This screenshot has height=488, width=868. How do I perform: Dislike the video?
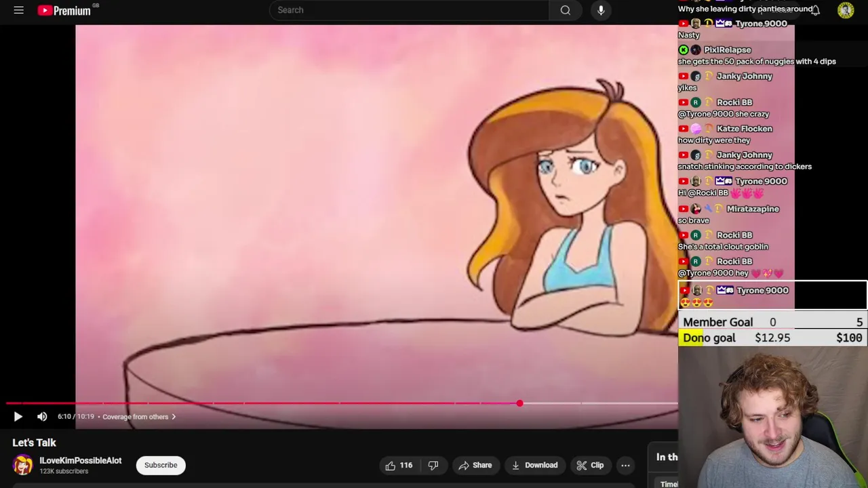[x=433, y=465]
